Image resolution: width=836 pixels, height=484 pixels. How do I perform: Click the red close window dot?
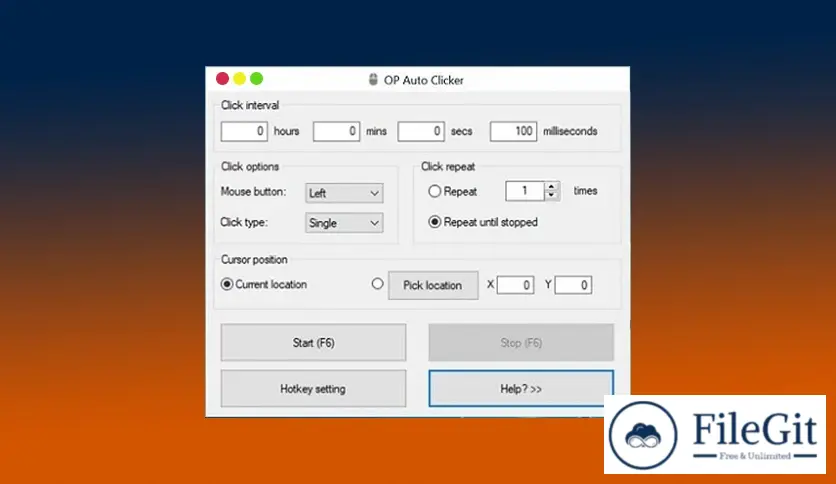pos(223,79)
